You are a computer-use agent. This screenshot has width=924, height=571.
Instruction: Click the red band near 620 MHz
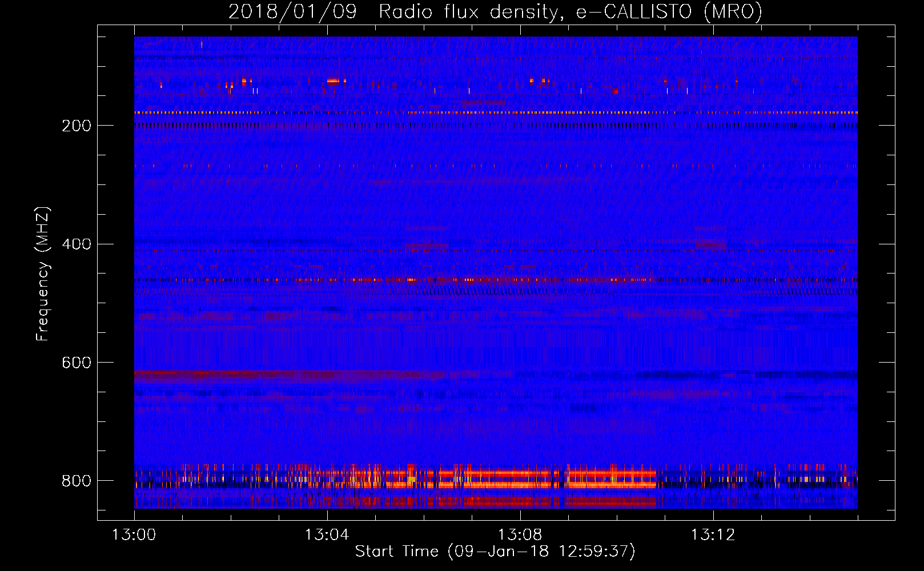click(x=288, y=375)
